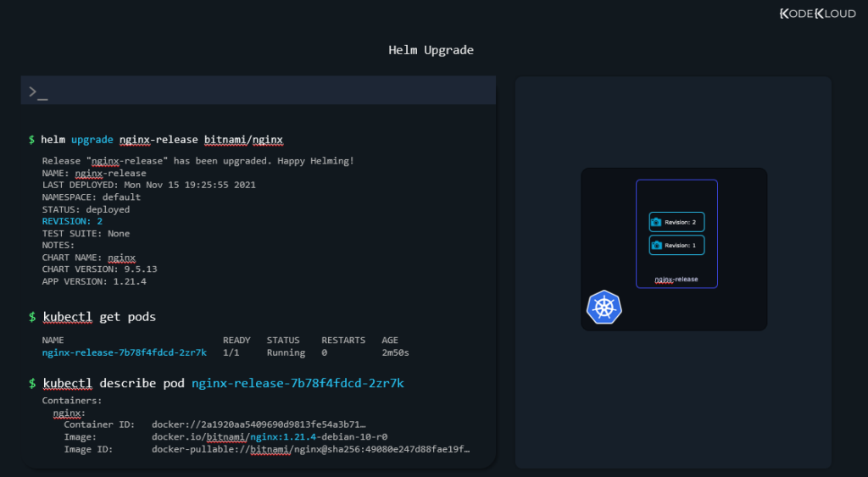This screenshot has width=868, height=477.
Task: Click the RESTARTS column header
Action: tap(343, 341)
